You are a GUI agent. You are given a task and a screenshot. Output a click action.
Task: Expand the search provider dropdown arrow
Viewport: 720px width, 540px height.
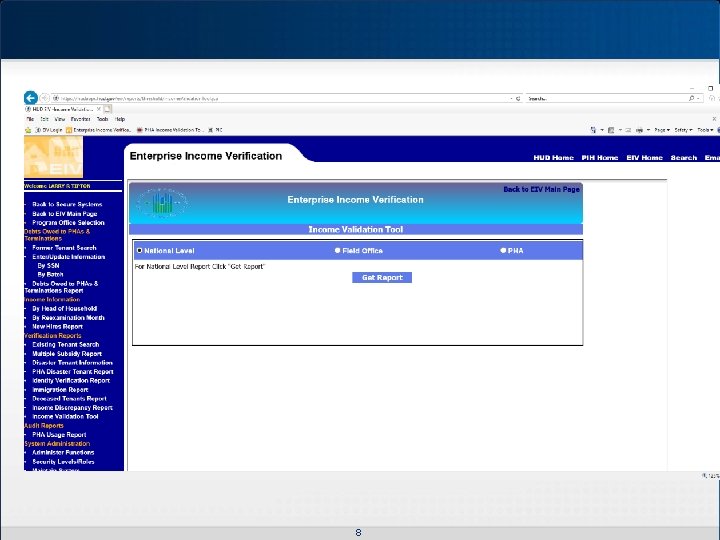coord(698,98)
